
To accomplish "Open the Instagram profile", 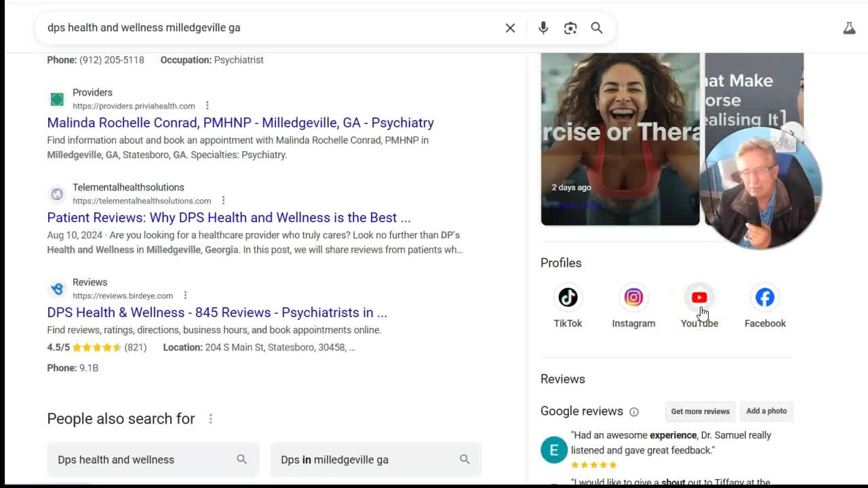I will click(633, 298).
